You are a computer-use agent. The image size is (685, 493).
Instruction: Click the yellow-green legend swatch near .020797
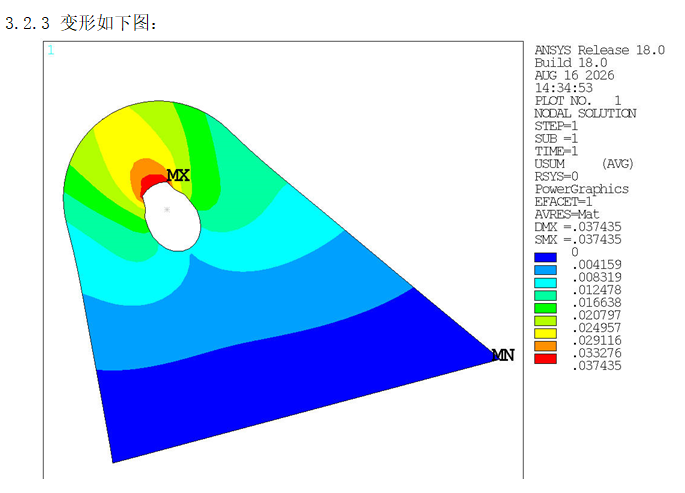tap(545, 321)
